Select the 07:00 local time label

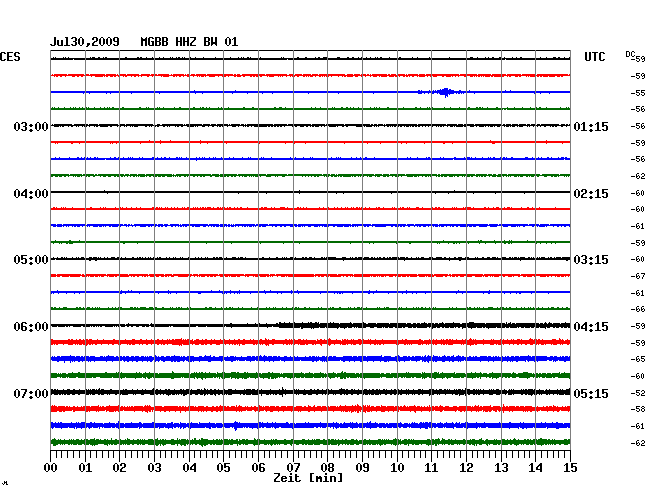[x=31, y=393]
